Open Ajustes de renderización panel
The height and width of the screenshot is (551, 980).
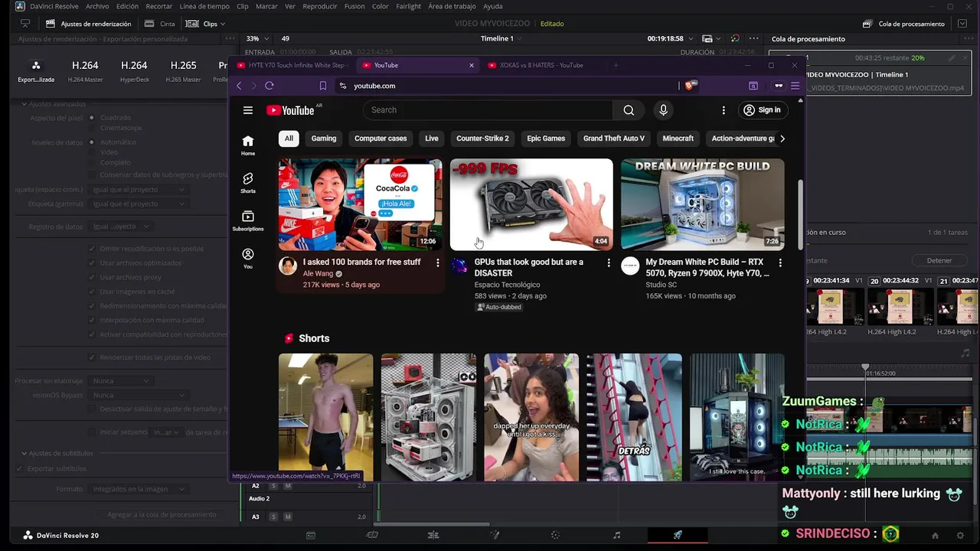[x=88, y=24]
